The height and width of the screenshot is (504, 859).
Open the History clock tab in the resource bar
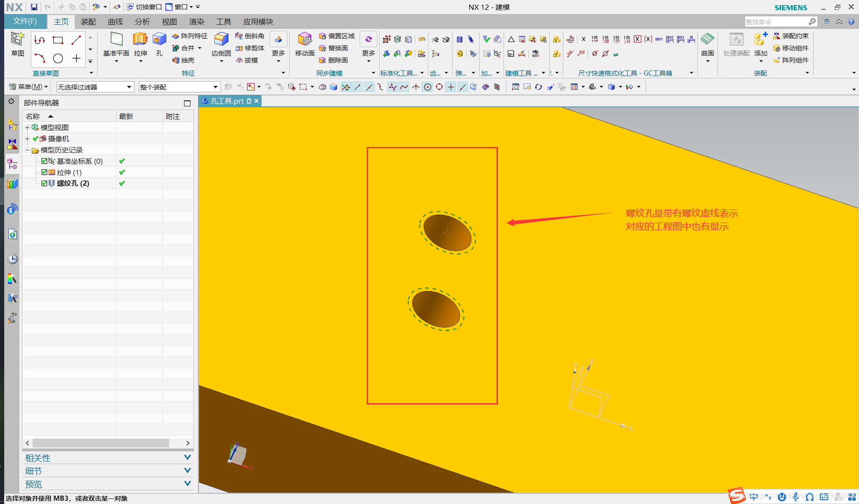pos(13,259)
